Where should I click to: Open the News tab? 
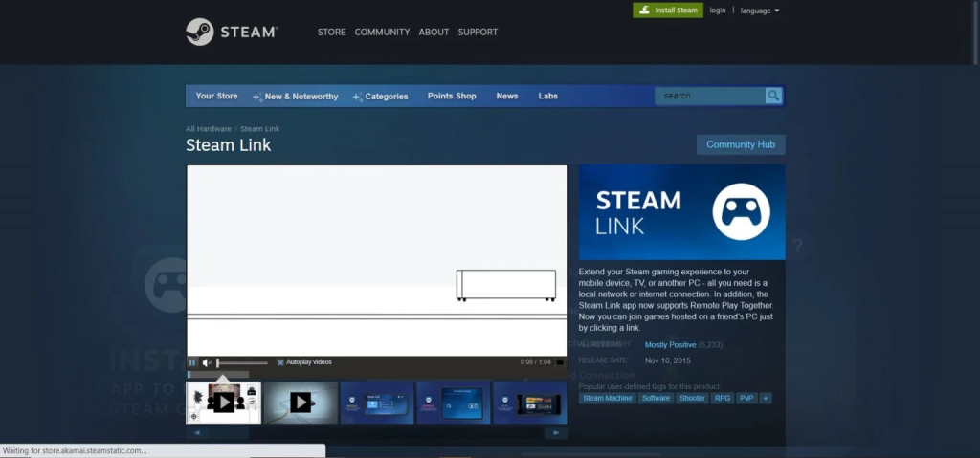507,96
